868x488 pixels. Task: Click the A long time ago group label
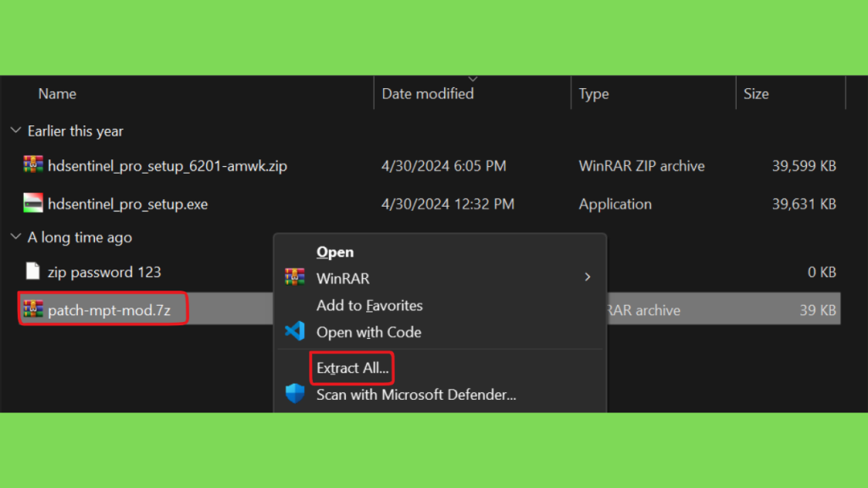point(80,237)
